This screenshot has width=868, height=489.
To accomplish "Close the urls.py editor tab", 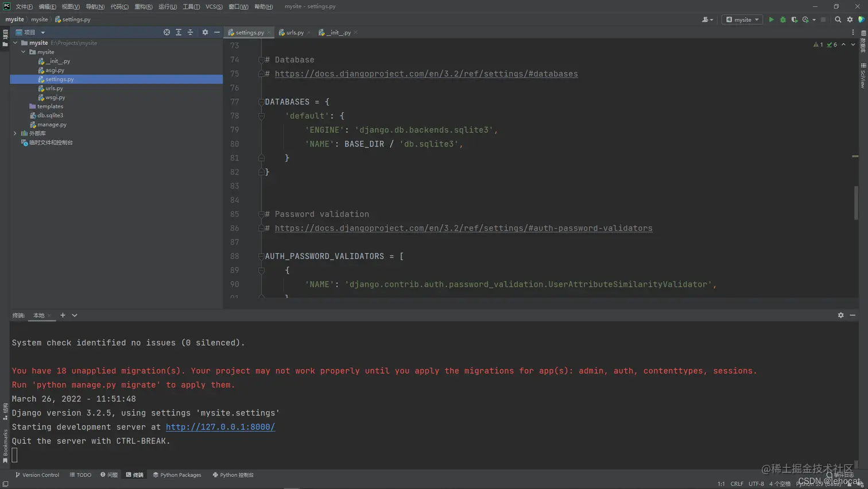I will [309, 33].
